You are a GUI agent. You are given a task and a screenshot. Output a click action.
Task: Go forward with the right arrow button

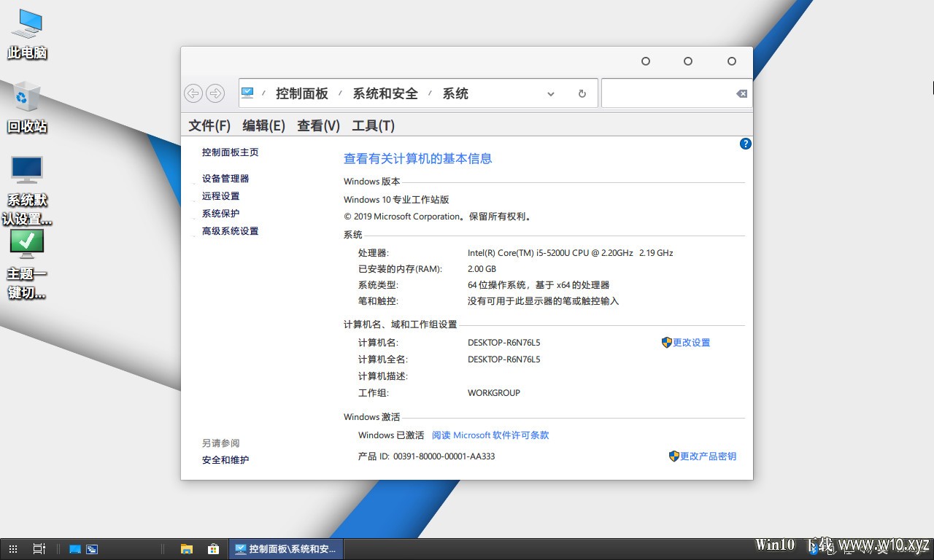[x=215, y=93]
